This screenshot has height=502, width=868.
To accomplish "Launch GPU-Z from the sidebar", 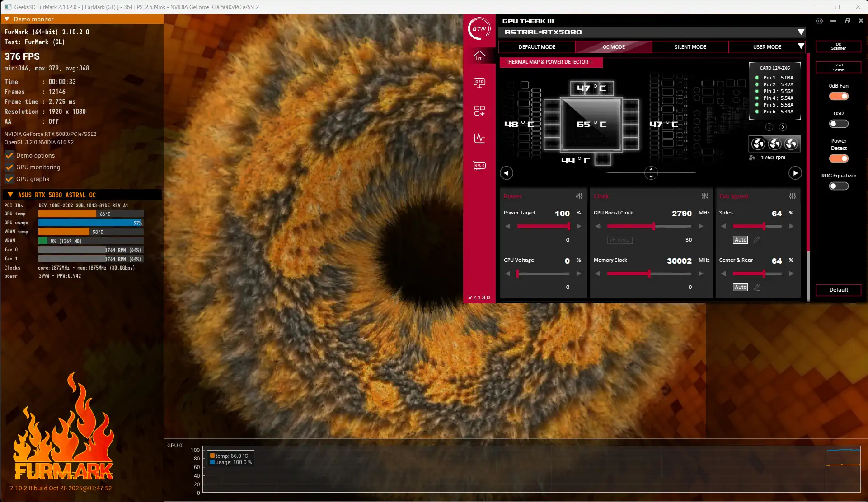I will point(479,166).
